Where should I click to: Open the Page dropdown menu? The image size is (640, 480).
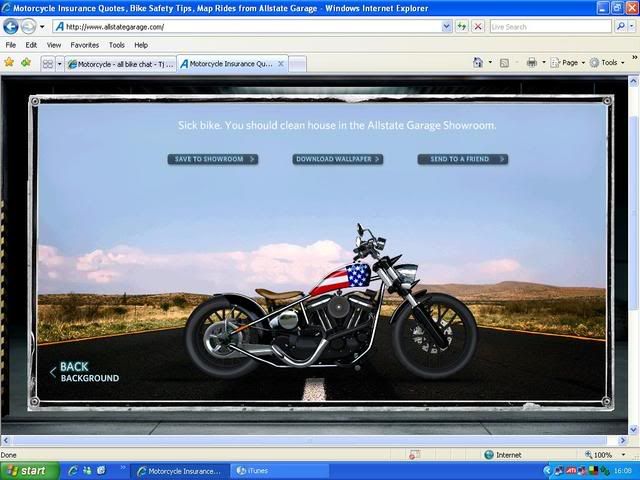[x=570, y=62]
